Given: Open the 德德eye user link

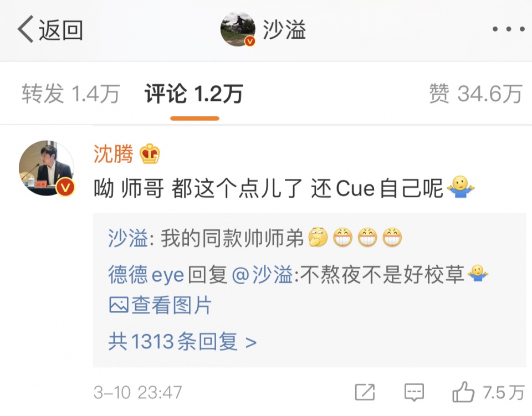Looking at the screenshot, I should pos(146,274).
